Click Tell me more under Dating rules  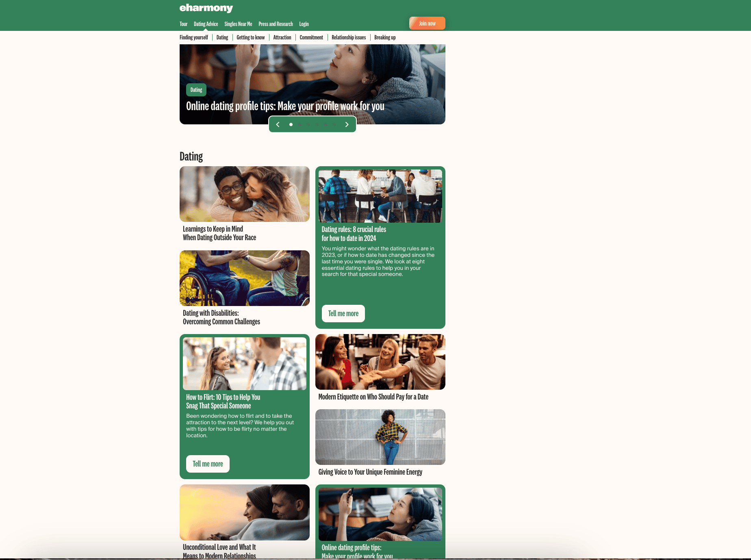coord(343,313)
